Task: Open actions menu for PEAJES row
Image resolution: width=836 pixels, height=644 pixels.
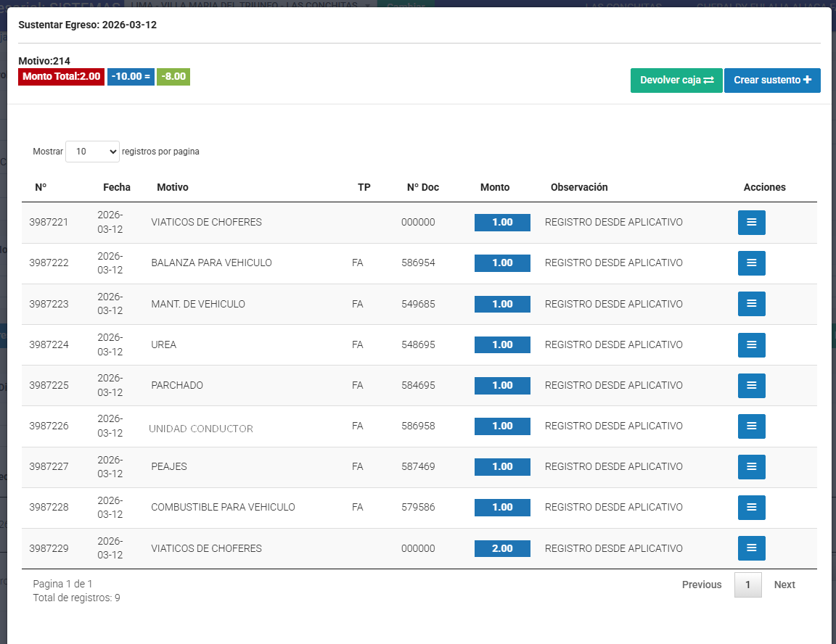Action: (751, 466)
